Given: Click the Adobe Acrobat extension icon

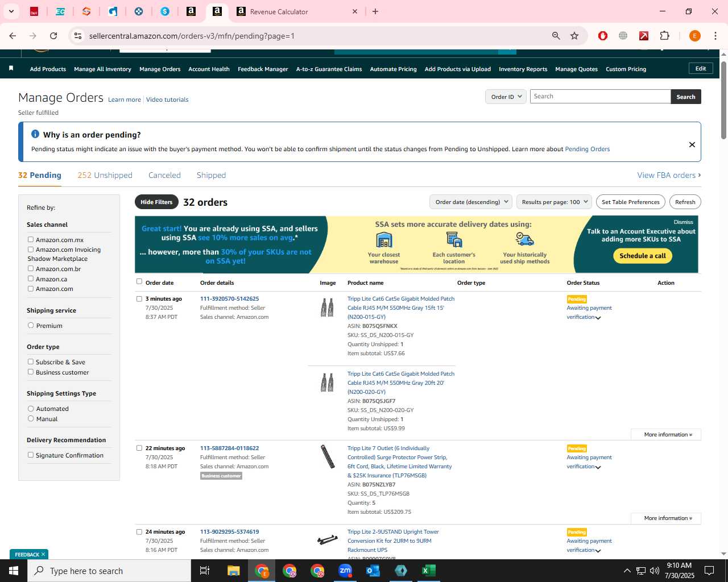Looking at the screenshot, I should click(x=644, y=36).
